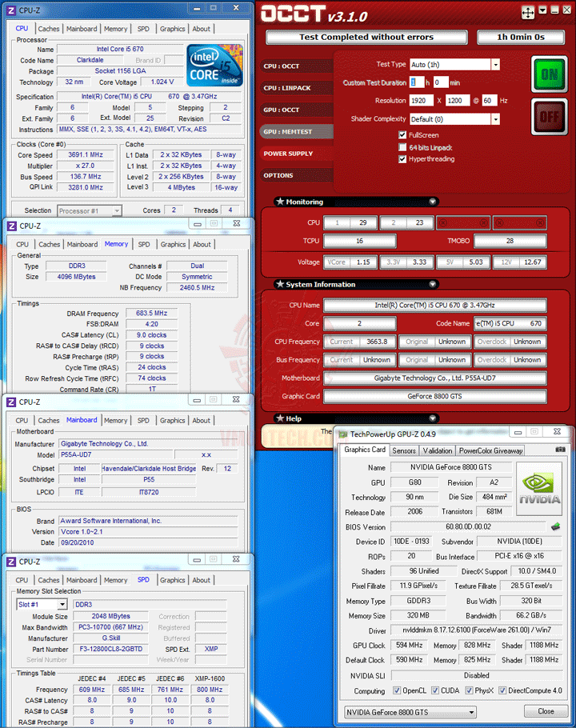Switch to the CPU : LINPACK tab
Viewport: 576px width, 728px height.
[x=297, y=88]
